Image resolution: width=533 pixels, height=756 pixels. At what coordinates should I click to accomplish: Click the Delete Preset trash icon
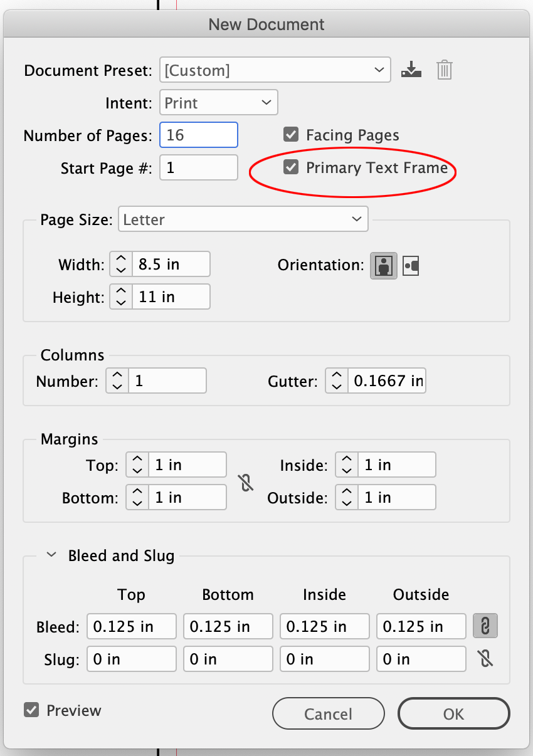tap(444, 70)
